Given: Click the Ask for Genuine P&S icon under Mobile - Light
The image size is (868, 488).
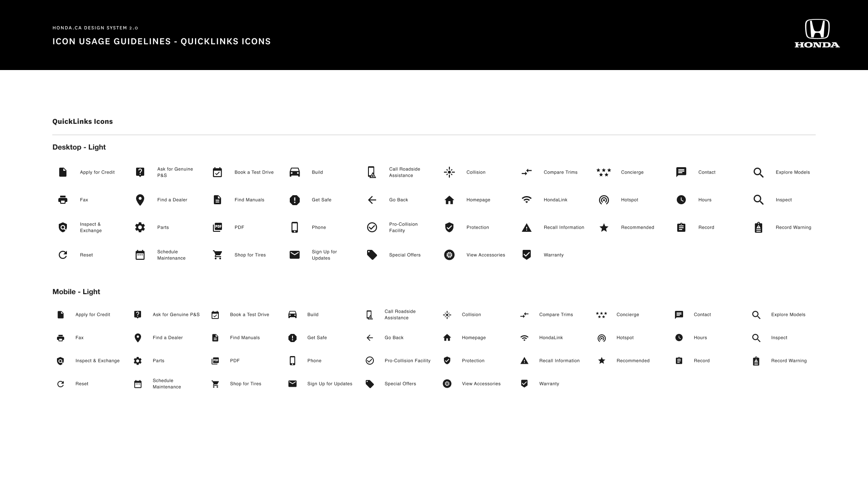Looking at the screenshot, I should tap(138, 314).
